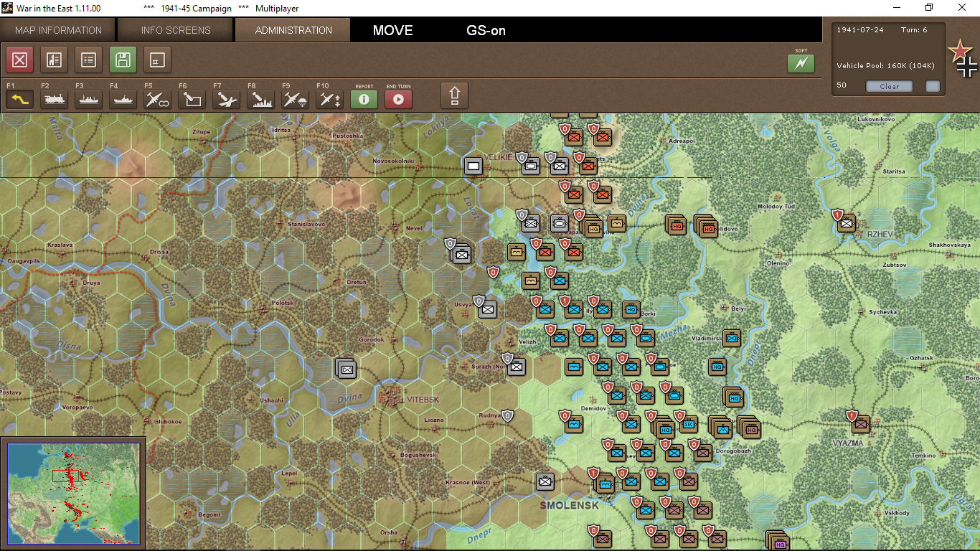Select F7 bomb airfield mode icon

[227, 100]
